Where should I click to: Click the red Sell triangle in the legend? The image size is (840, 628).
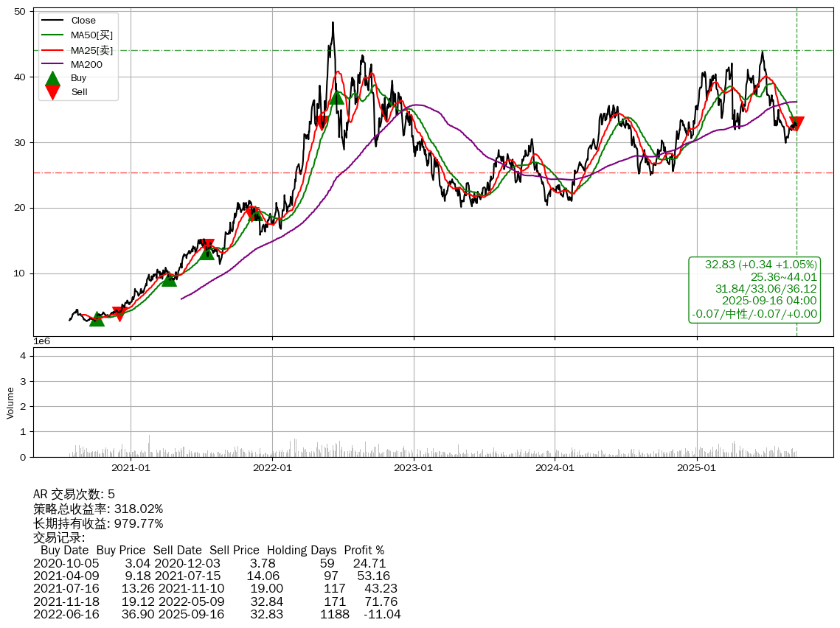[x=52, y=91]
